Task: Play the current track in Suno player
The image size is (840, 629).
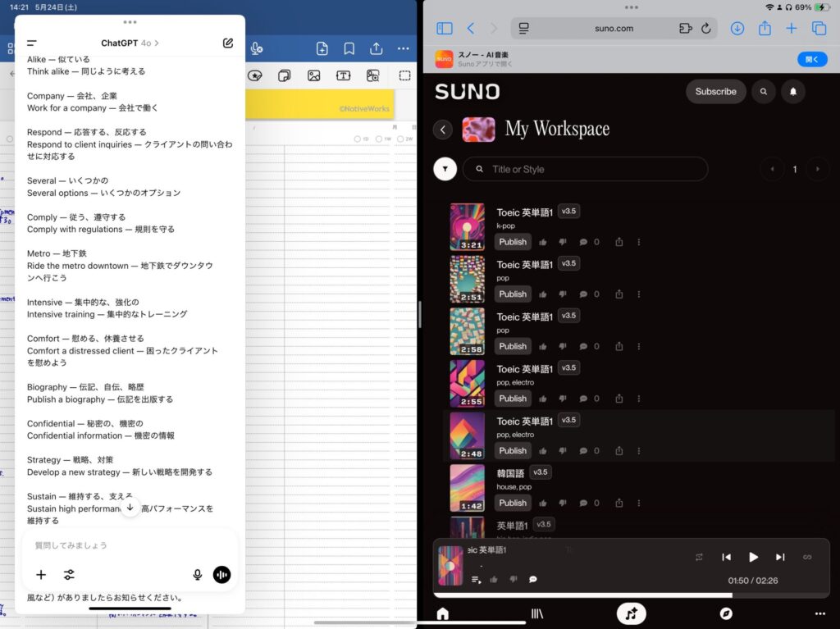Action: pyautogui.click(x=753, y=557)
